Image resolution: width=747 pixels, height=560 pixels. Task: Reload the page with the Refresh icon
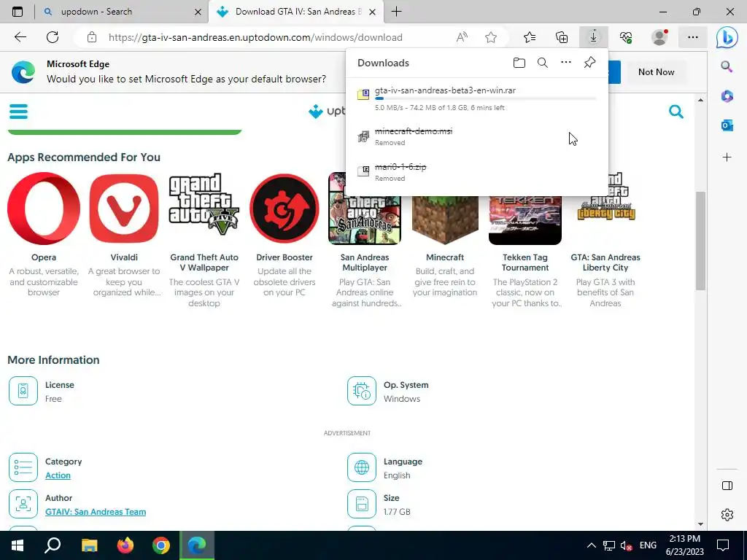(x=53, y=37)
